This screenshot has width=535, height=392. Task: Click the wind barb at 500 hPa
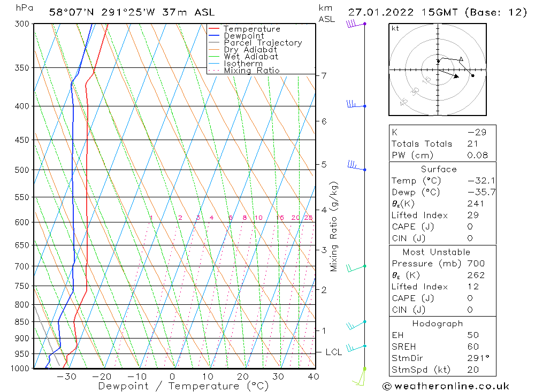[357, 165]
